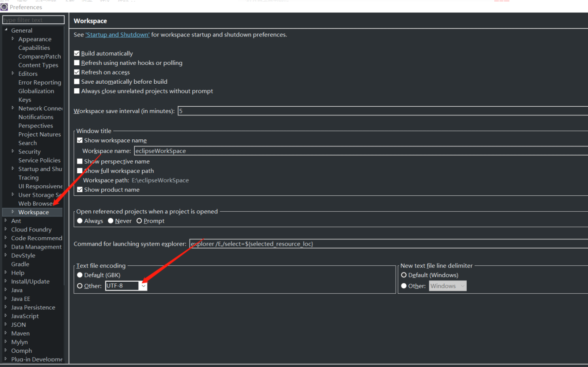The image size is (588, 367).
Task: Select Default (GBK) text file encoding
Action: (79, 275)
